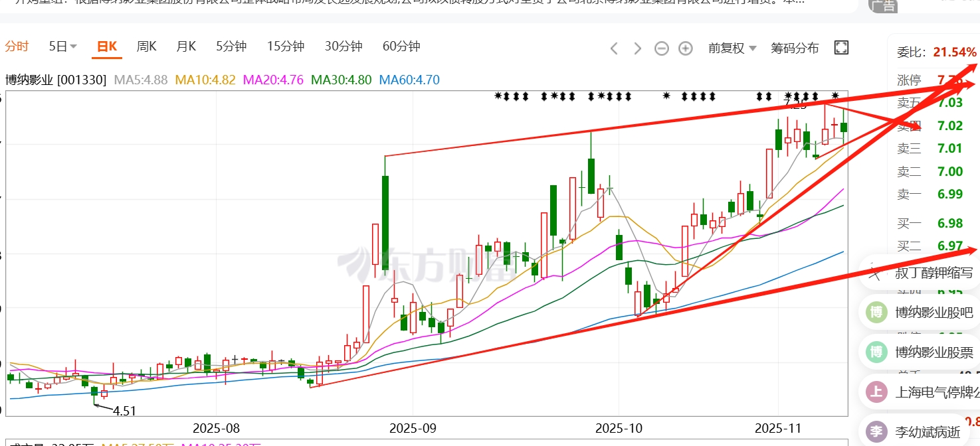Click the 2025-09 date axis label
The width and height of the screenshot is (980, 446).
(413, 427)
